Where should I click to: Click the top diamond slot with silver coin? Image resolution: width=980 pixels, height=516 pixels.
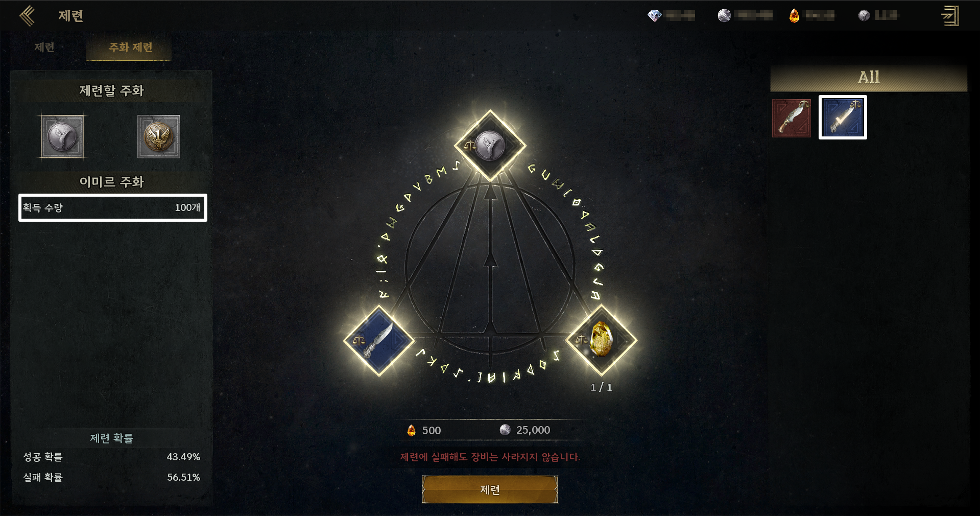[x=490, y=146]
